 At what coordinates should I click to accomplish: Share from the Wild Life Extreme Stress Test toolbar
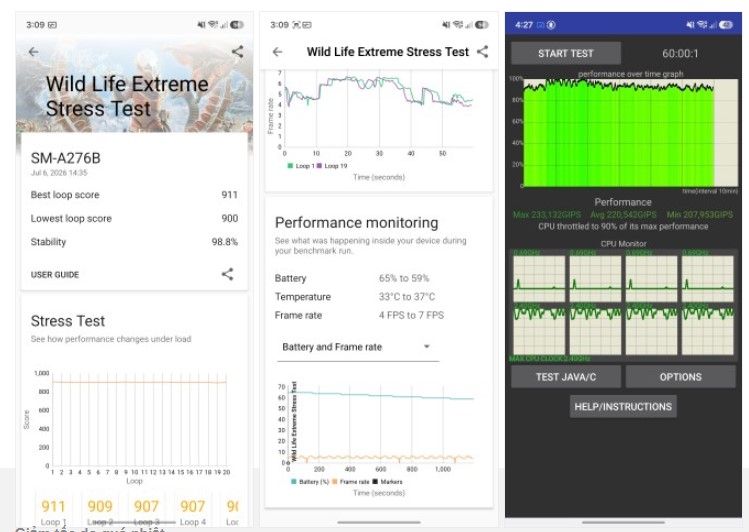(x=482, y=52)
